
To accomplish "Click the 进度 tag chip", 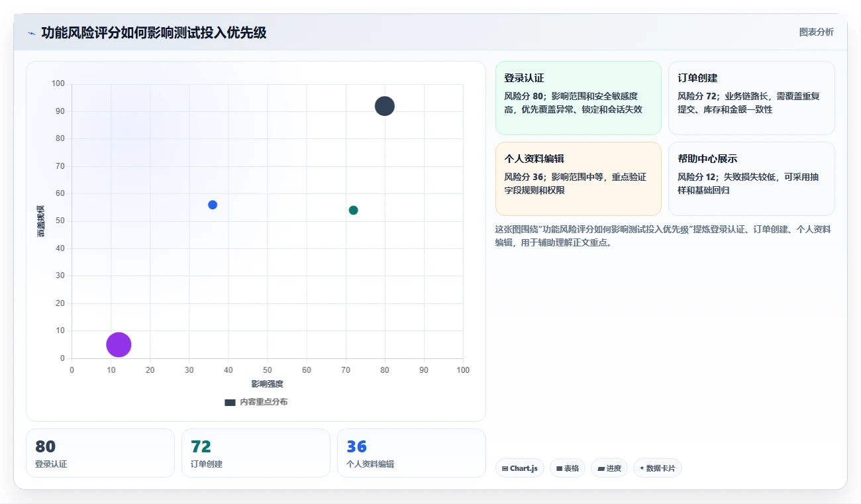I will (x=609, y=468).
